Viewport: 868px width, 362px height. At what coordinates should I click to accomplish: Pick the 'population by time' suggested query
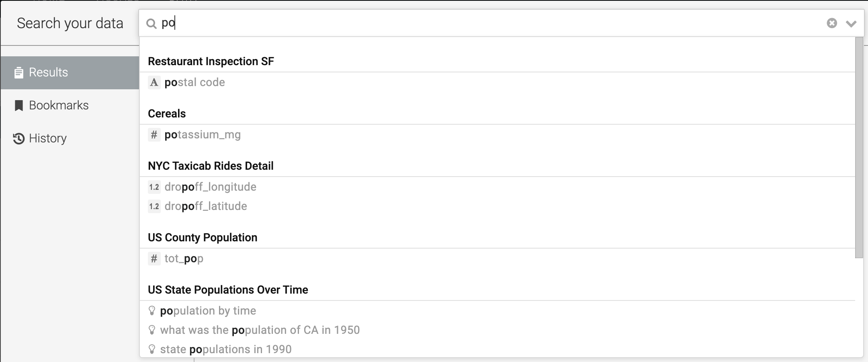[208, 311]
